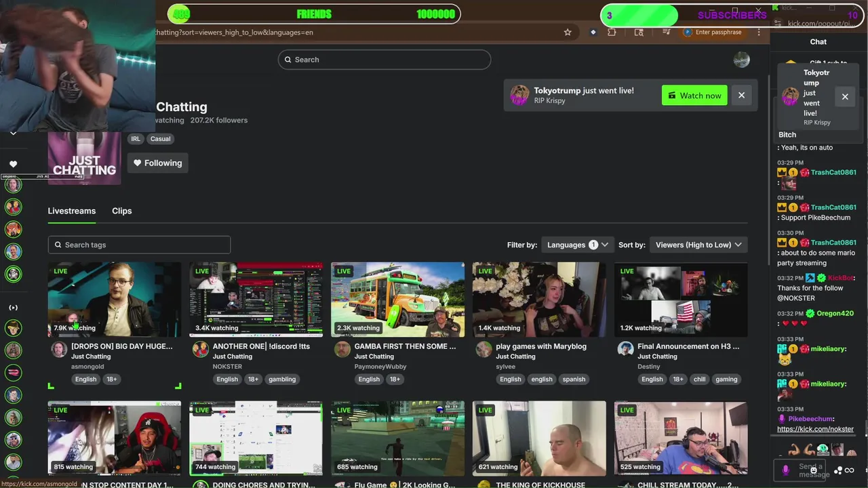This screenshot has height=488, width=868.
Task: Click the gaming tag on Destiny's stream
Action: coord(726,380)
